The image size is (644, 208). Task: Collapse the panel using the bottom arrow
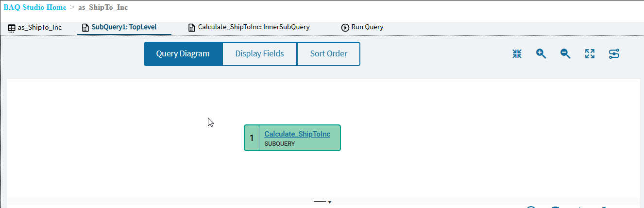coord(330,202)
